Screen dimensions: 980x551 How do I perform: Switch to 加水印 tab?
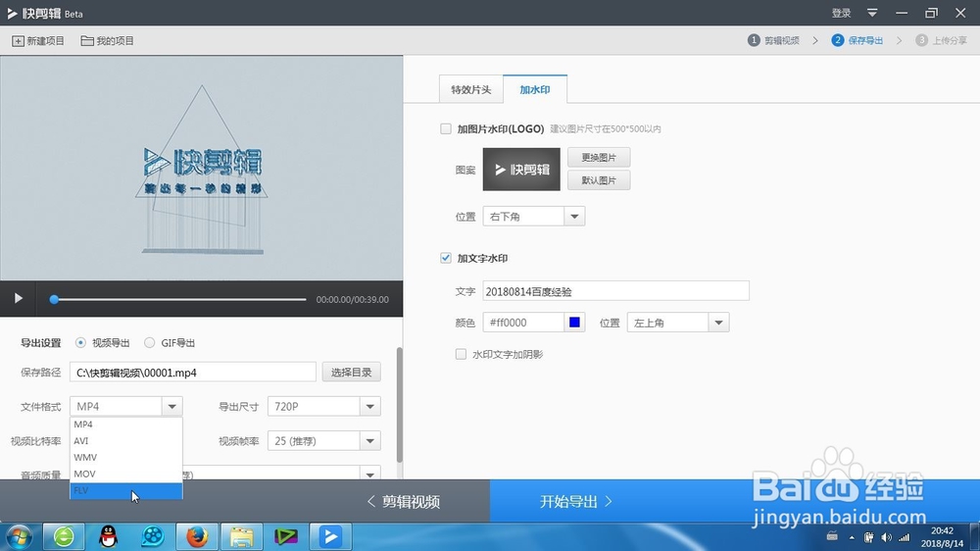pos(535,89)
